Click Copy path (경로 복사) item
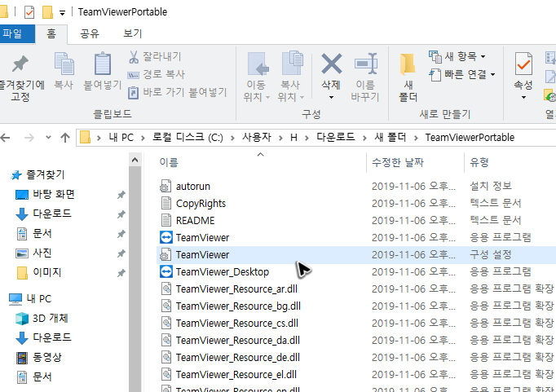The height and width of the screenshot is (392, 556). coord(157,74)
